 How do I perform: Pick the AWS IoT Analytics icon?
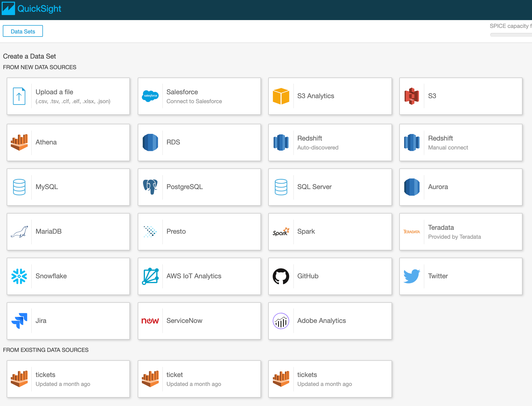[150, 276]
